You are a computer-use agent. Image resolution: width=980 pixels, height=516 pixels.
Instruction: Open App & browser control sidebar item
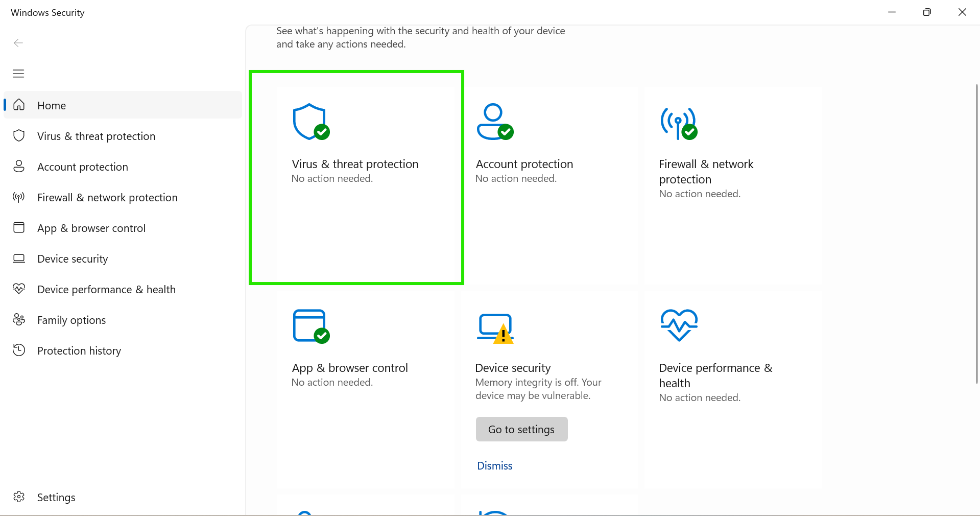pyautogui.click(x=123, y=228)
